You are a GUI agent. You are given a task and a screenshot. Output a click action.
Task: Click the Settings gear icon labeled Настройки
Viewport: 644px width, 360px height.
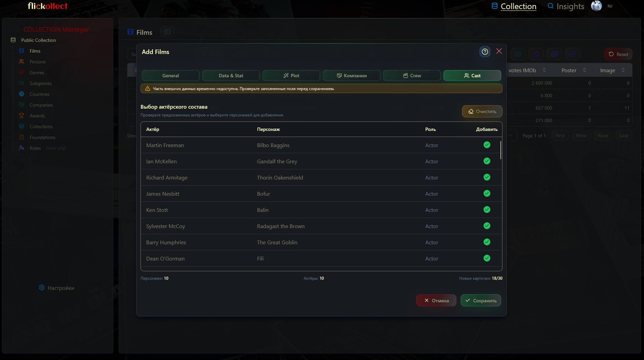(x=42, y=288)
